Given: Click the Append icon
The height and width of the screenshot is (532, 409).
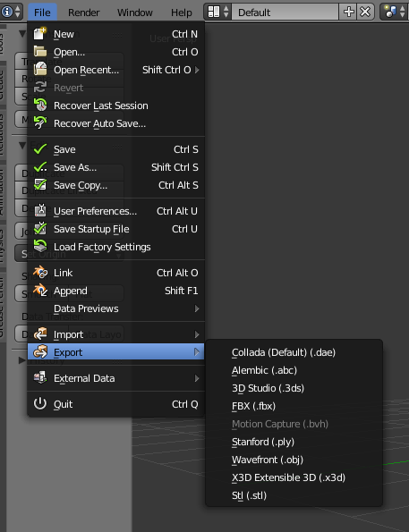Looking at the screenshot, I should (x=40, y=290).
